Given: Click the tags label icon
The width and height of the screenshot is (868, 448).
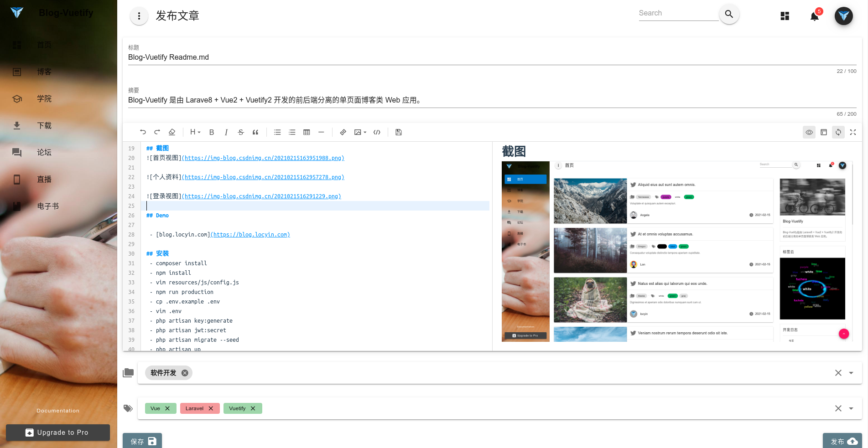Looking at the screenshot, I should (x=128, y=408).
